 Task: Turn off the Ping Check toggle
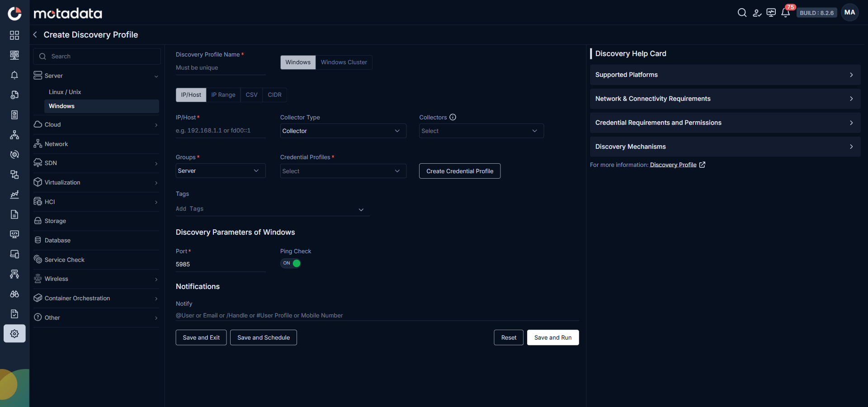(x=291, y=263)
